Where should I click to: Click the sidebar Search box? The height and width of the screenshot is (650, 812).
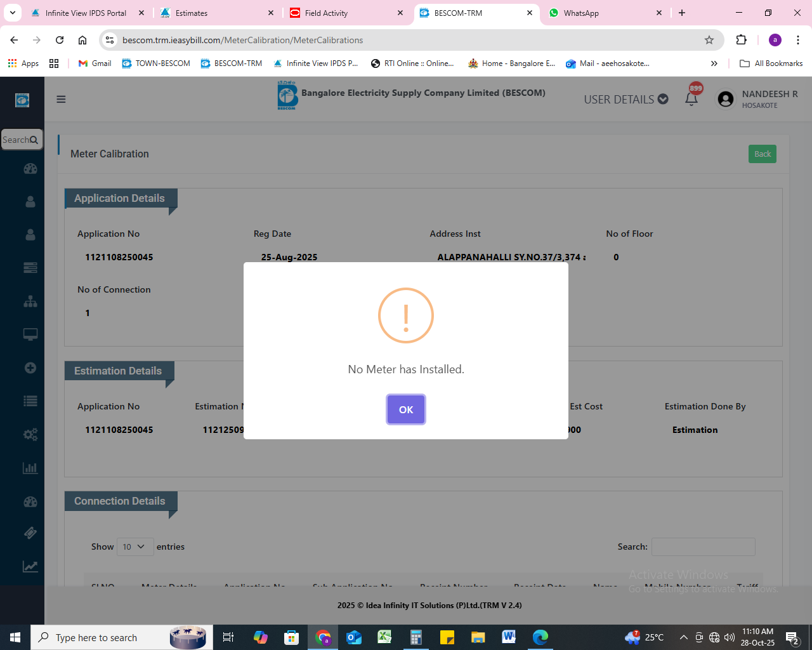[22, 140]
